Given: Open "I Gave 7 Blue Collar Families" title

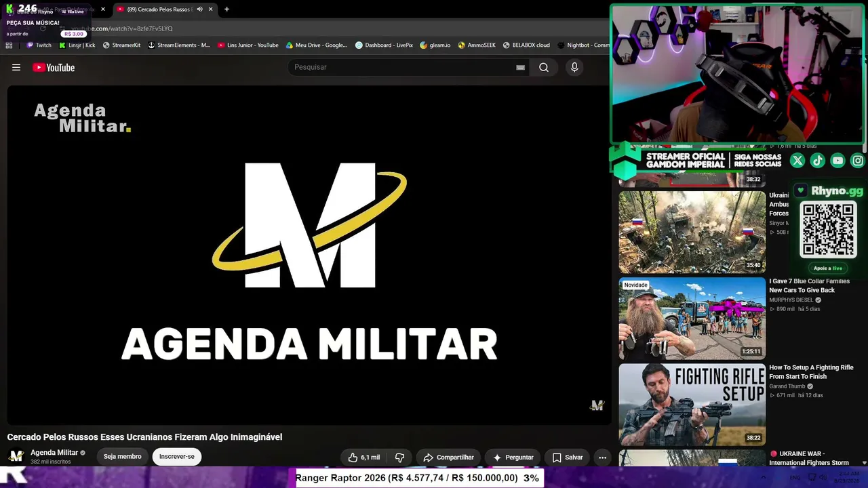Looking at the screenshot, I should click(x=809, y=285).
